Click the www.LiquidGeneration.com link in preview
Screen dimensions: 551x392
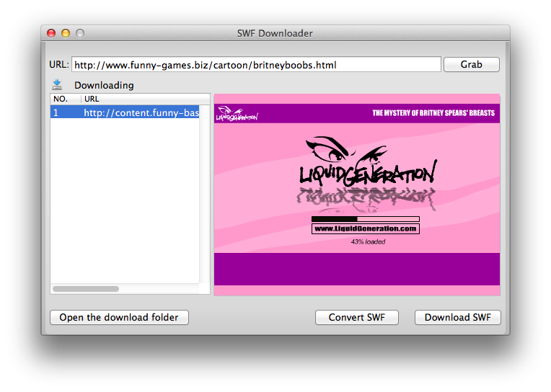tap(366, 228)
